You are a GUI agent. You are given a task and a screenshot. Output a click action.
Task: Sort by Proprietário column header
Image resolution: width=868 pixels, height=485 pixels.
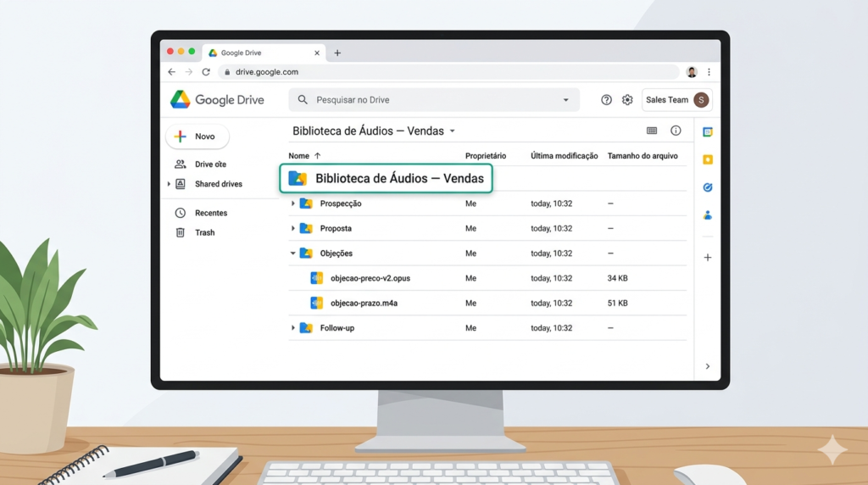tap(486, 156)
